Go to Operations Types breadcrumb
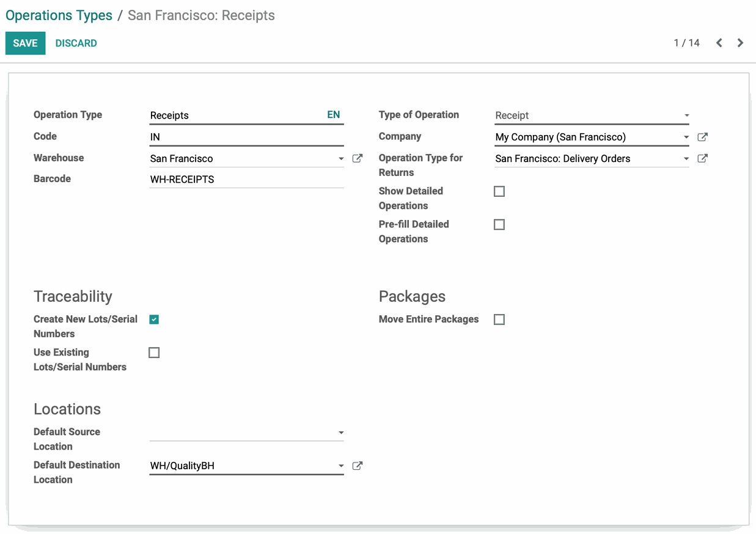 click(59, 15)
